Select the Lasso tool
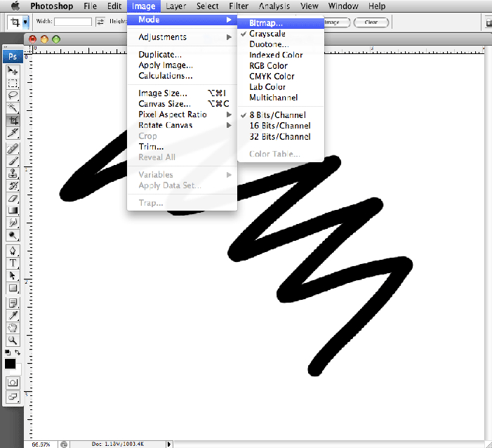The height and width of the screenshot is (448, 492). pyautogui.click(x=13, y=95)
